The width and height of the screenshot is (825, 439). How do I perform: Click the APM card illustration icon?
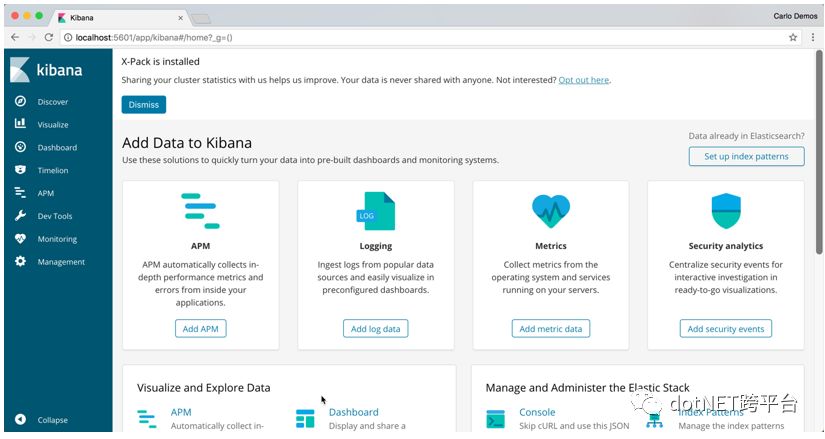tap(200, 211)
